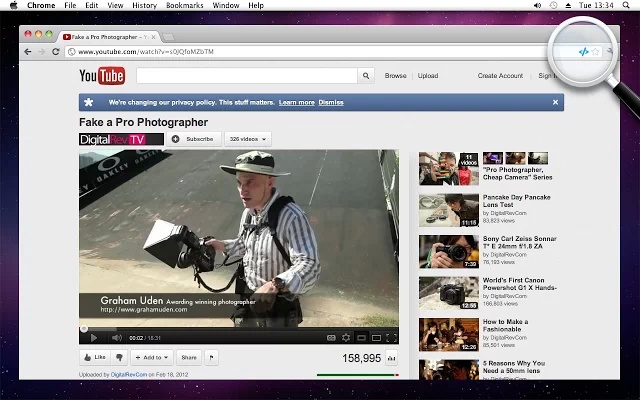Viewport: 640px width, 400px height.
Task: Click the code extension icon in address bar
Action: (x=583, y=52)
